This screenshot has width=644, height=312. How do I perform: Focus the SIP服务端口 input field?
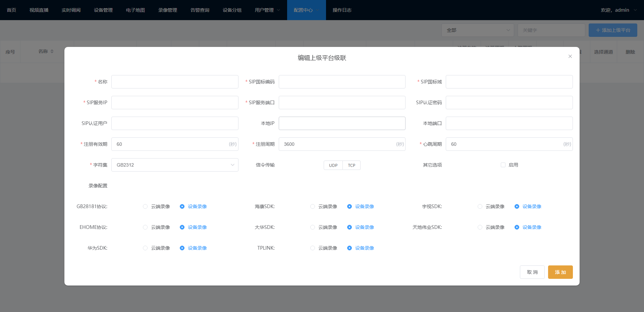pyautogui.click(x=342, y=103)
